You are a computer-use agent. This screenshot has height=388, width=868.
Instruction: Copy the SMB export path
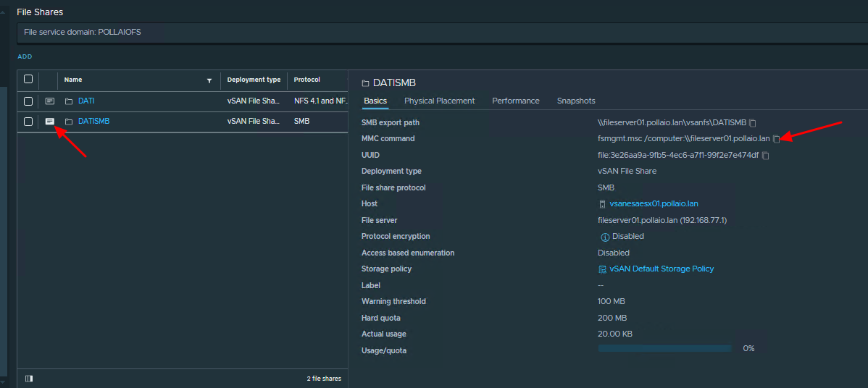[753, 123]
